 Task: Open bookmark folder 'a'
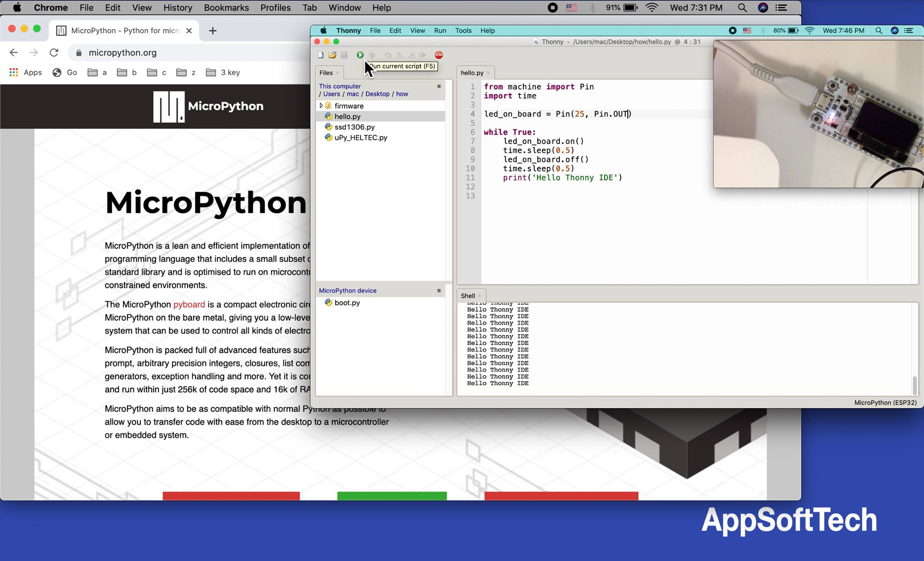tap(97, 72)
